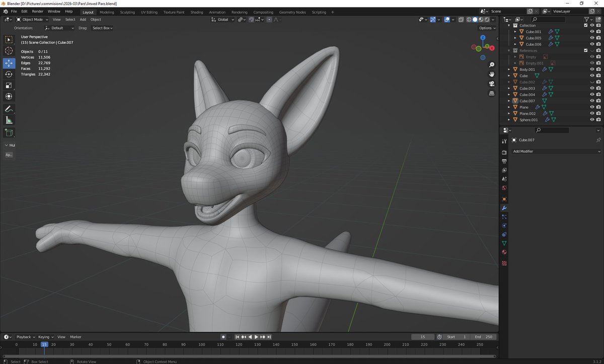Viewport: 604px width, 364px height.
Task: Select the Add Cube tool
Action: (x=9, y=132)
